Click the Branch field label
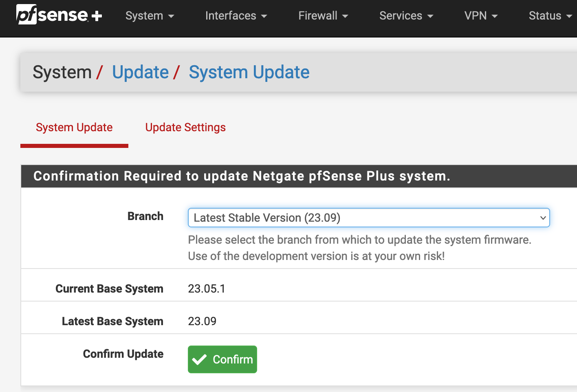Screen dimensions: 577x392 (145, 216)
